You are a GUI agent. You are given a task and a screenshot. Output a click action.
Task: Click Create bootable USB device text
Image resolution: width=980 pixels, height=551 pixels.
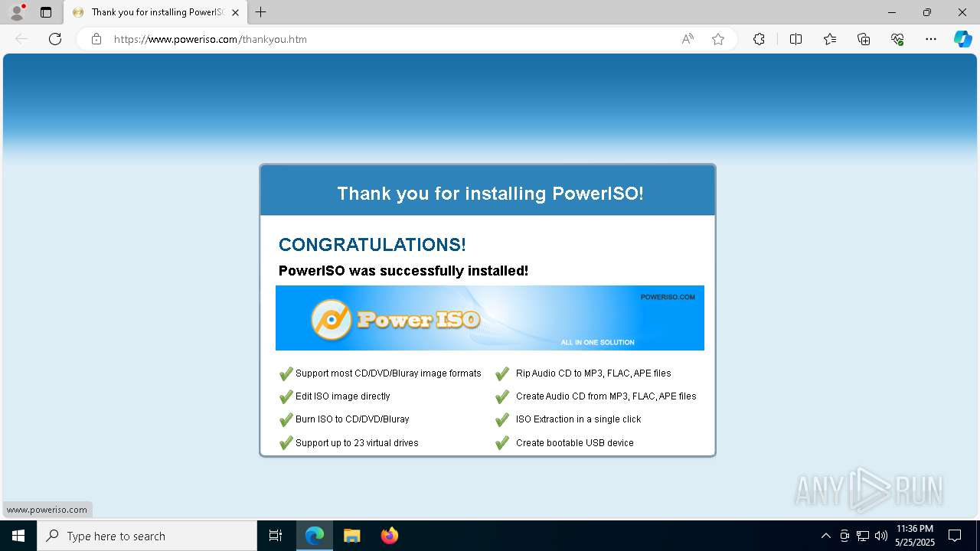(x=575, y=443)
